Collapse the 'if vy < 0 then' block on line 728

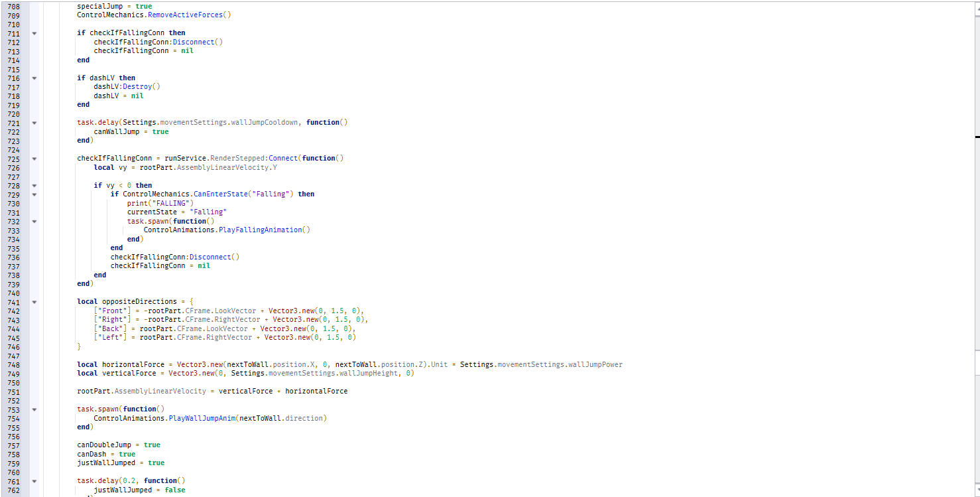click(x=34, y=186)
